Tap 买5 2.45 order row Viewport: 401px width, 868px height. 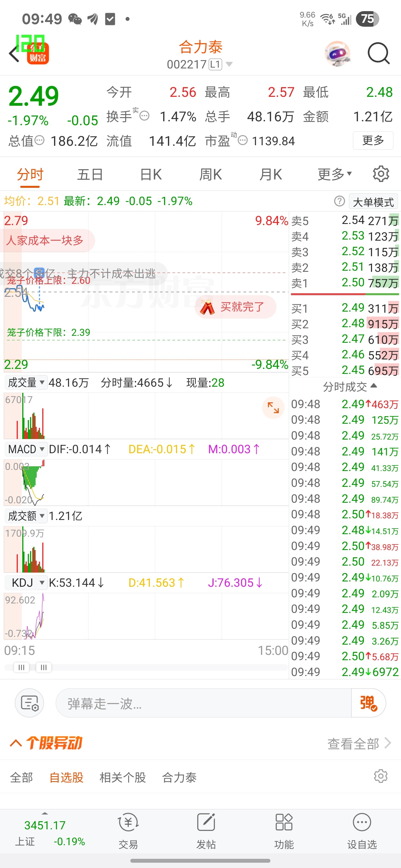point(345,370)
